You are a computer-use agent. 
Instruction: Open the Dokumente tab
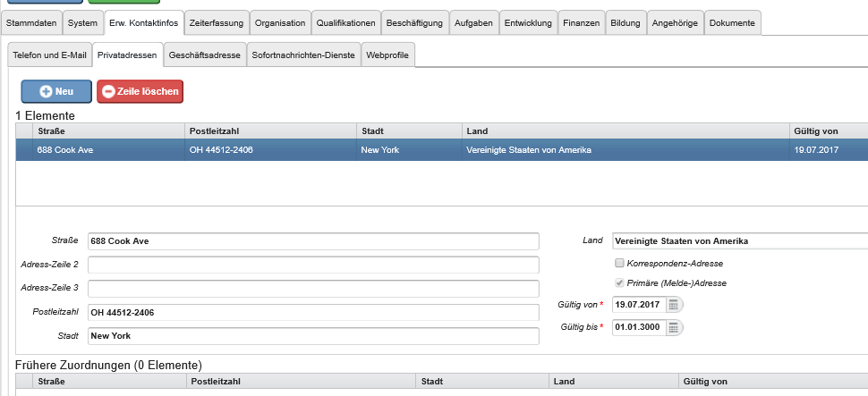pos(732,22)
